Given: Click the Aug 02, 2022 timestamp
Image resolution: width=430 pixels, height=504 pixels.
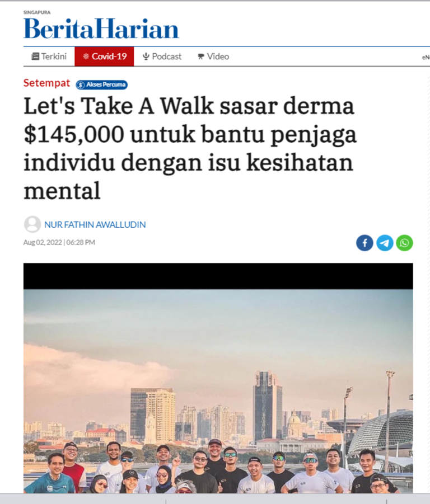Looking at the screenshot, I should [x=59, y=242].
